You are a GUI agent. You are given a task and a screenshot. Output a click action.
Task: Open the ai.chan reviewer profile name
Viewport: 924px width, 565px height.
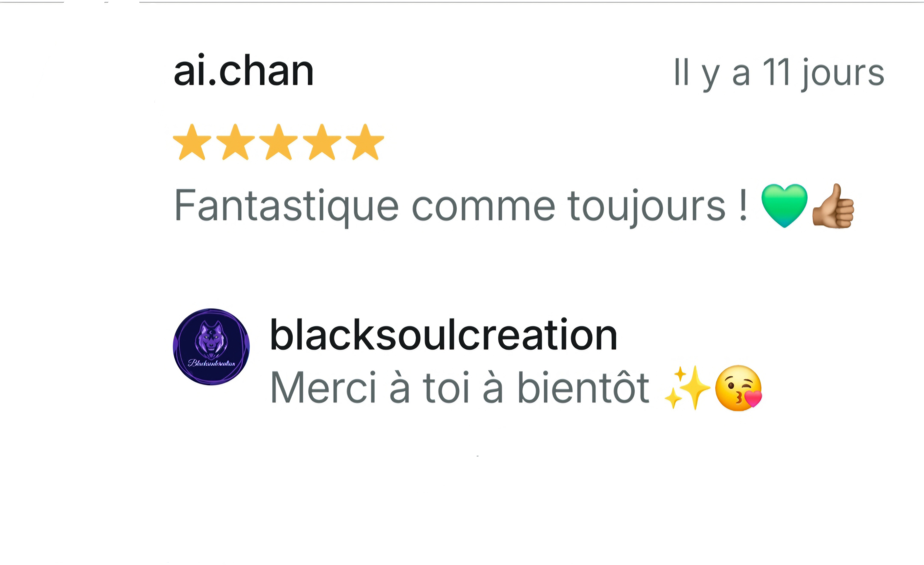coord(244,70)
